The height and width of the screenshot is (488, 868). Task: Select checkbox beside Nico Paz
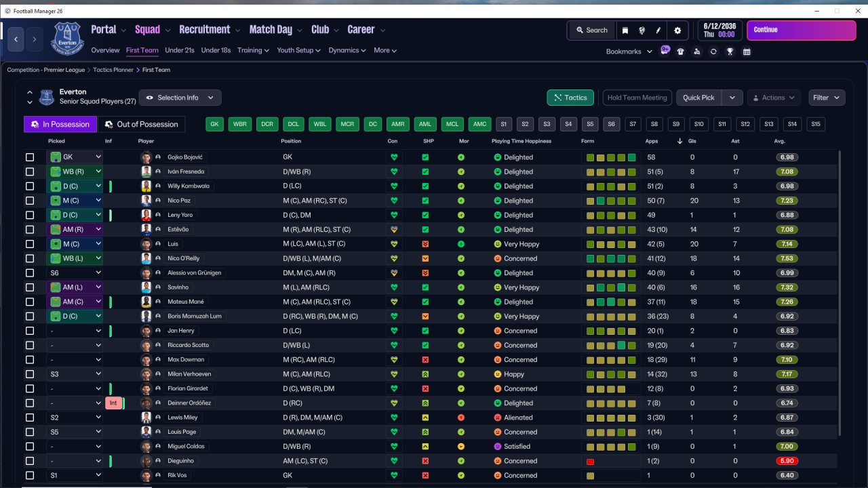(30, 201)
